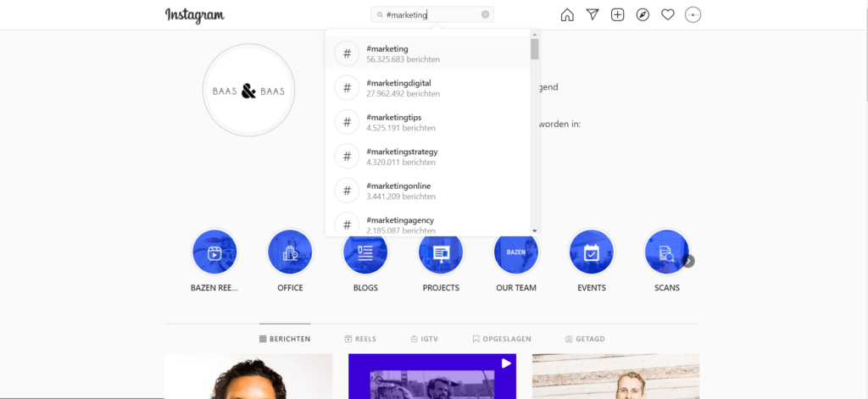The width and height of the screenshot is (868, 399).
Task: Create new post with plus icon
Action: coord(617,15)
